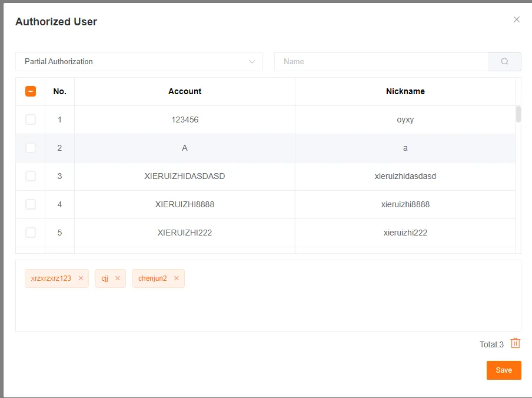Click the Name search input field
532x398 pixels.
tap(377, 61)
